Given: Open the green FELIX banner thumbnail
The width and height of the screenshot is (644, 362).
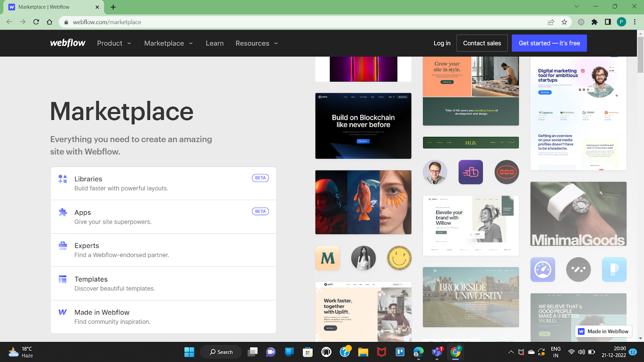Looking at the screenshot, I should (471, 143).
